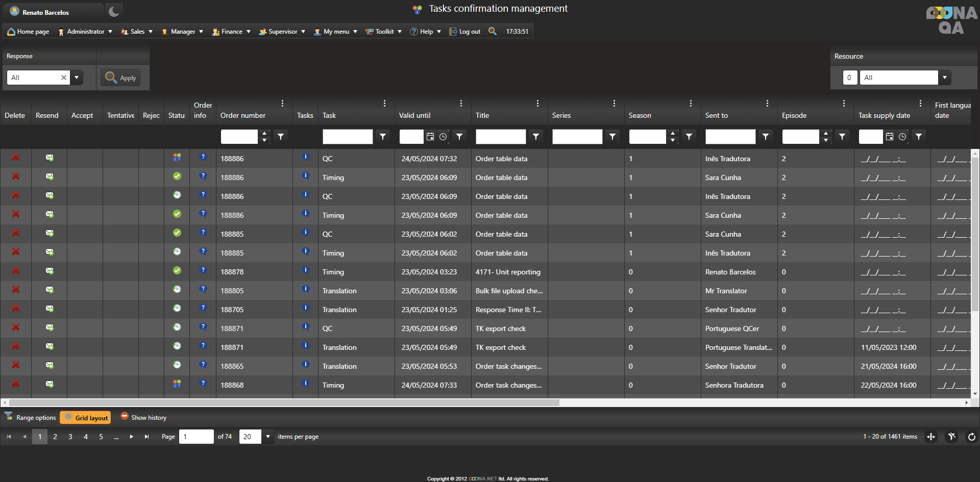Image resolution: width=980 pixels, height=482 pixels.
Task: Click the magnifier search icon in menu bar
Action: pyautogui.click(x=493, y=31)
